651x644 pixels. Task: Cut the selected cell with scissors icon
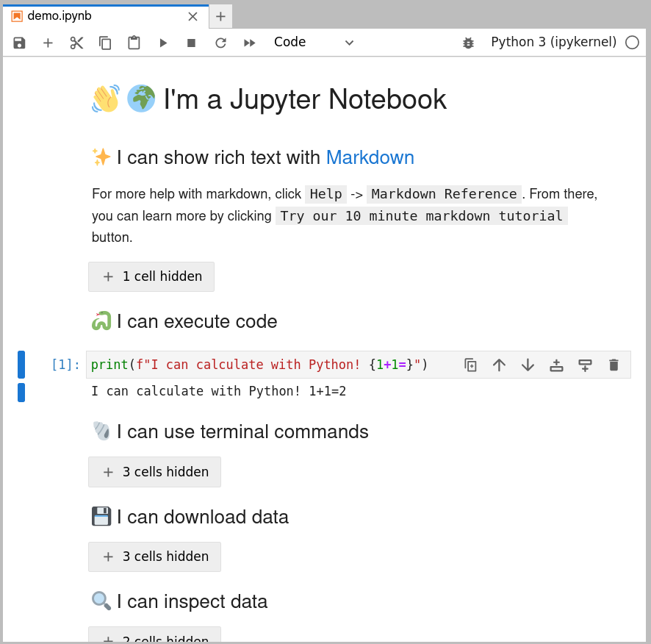76,43
